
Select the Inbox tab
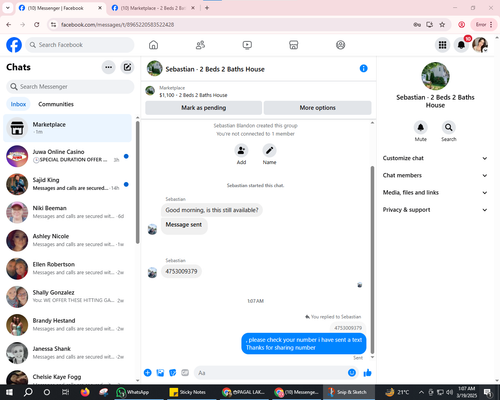[18, 104]
